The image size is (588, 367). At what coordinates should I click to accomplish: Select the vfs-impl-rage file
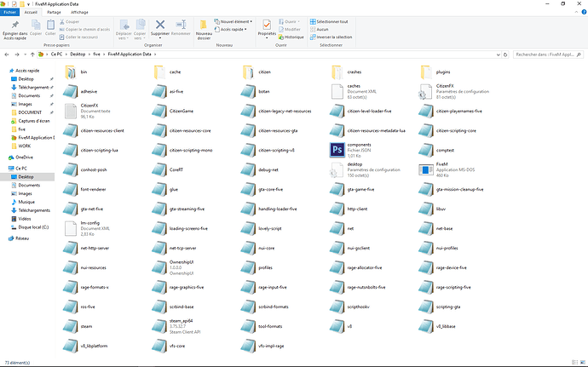[x=262, y=346]
